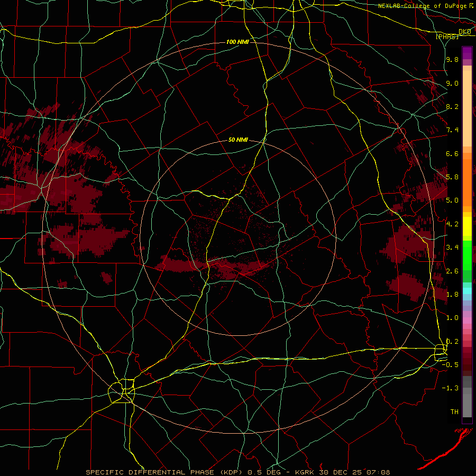This screenshot has width=476, height=476.
Task: Click the 1.8 scale value label
Action: click(452, 295)
